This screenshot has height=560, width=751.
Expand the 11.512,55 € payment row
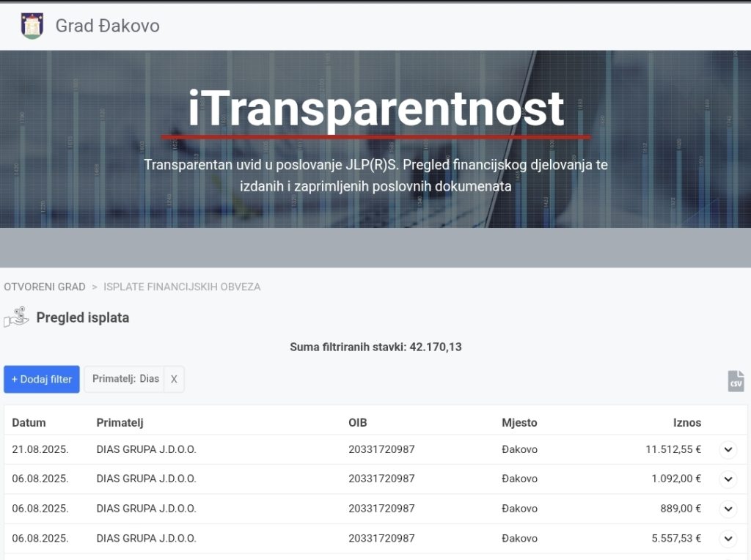728,449
